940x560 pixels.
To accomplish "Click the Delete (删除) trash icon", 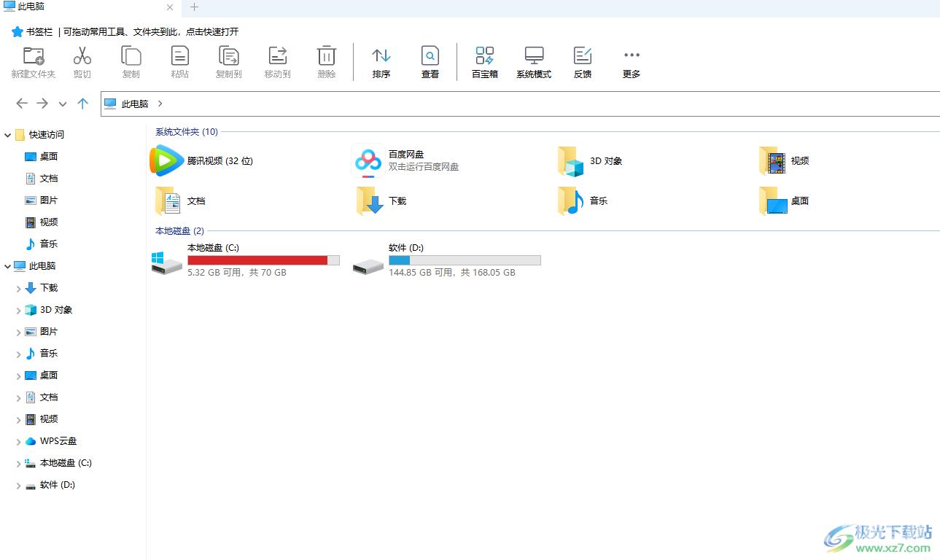I will pyautogui.click(x=327, y=56).
